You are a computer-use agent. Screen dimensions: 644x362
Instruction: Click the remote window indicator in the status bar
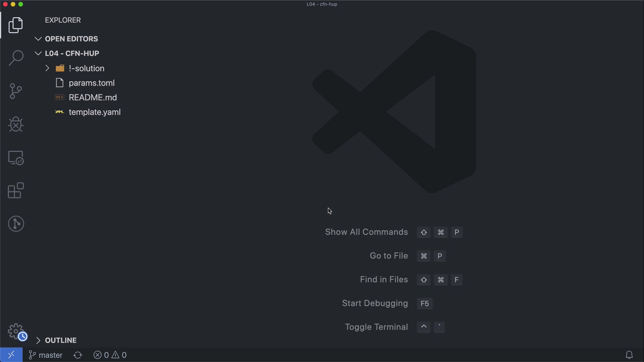(x=11, y=355)
